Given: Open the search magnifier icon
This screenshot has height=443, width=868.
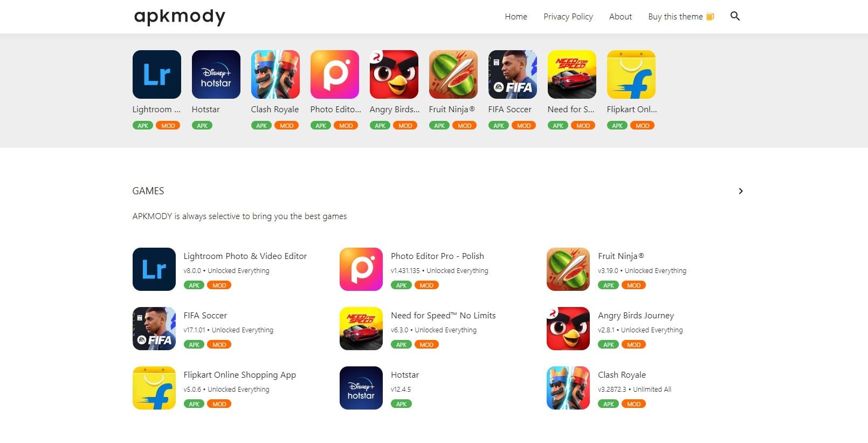Looking at the screenshot, I should pos(735,16).
